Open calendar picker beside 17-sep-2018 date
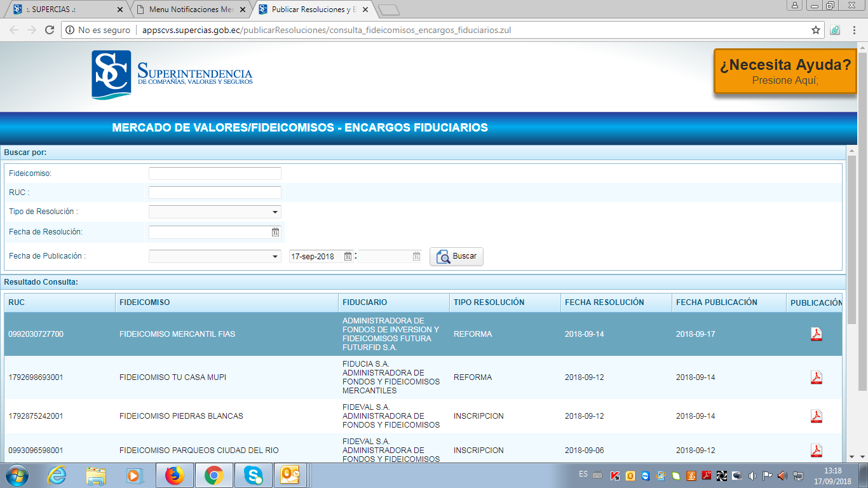Viewport: 868px width, 488px height. [348, 257]
